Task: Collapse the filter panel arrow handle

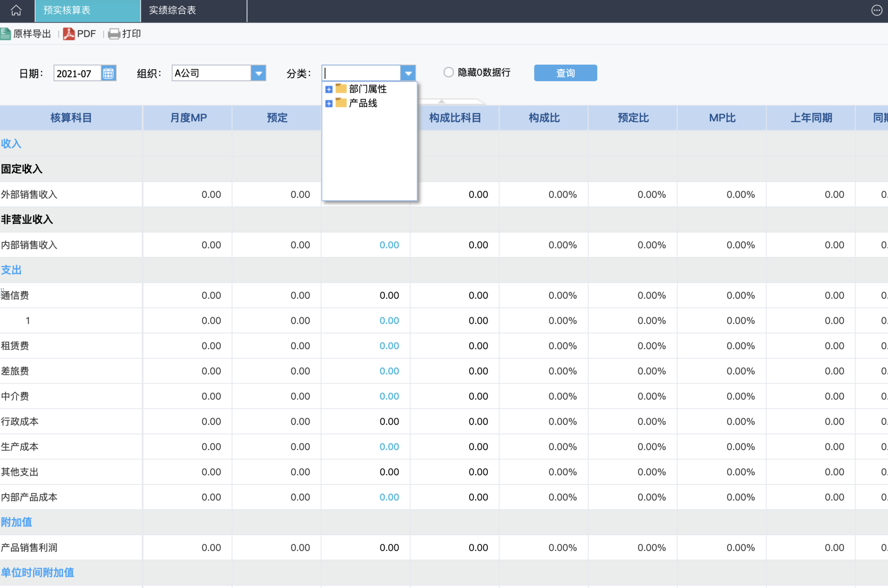Action: [x=441, y=101]
